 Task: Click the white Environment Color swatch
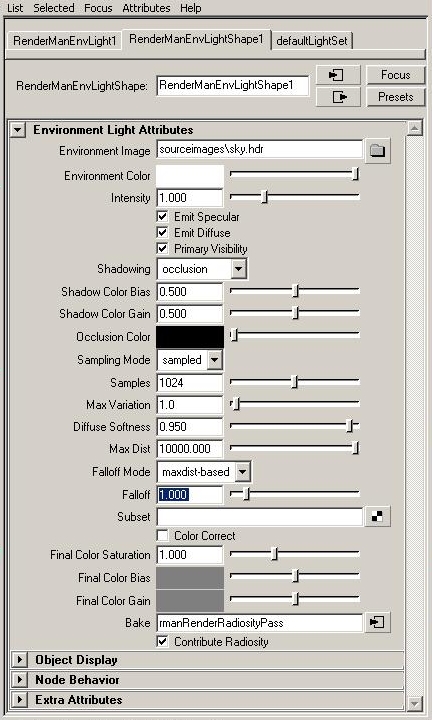(x=190, y=176)
